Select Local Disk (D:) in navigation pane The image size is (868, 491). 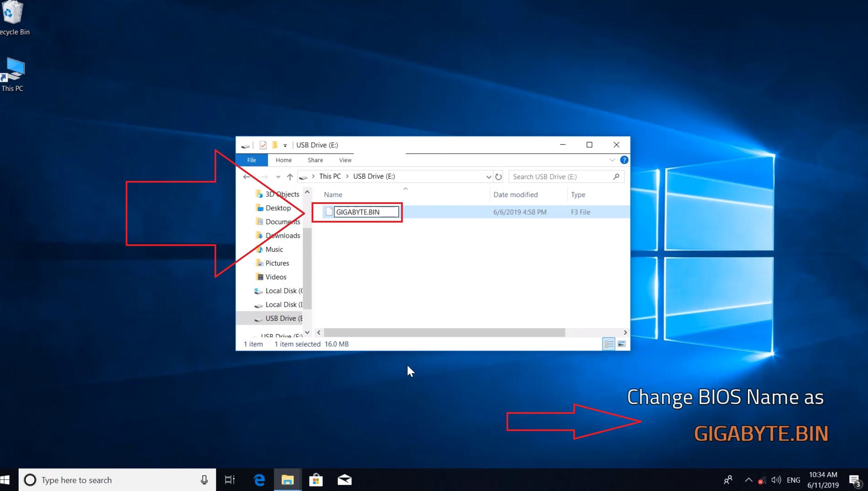pyautogui.click(x=278, y=305)
